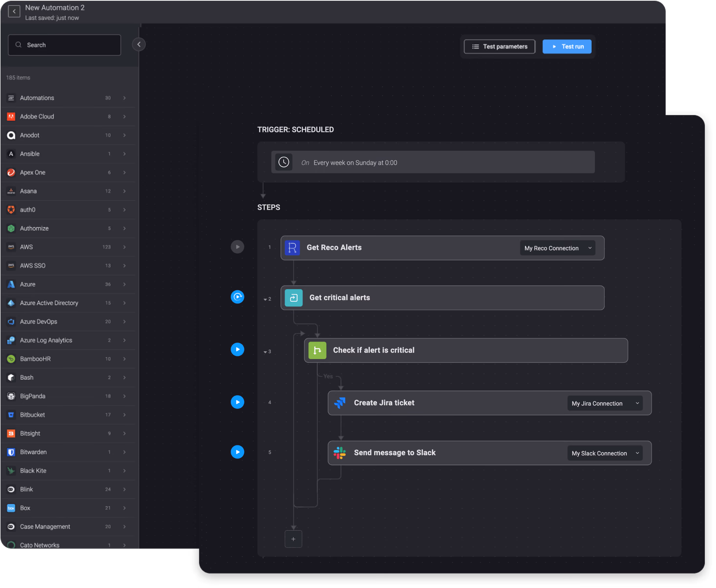Image resolution: width=716 pixels, height=588 pixels.
Task: Click the '185 items' count label
Action: pos(18,78)
